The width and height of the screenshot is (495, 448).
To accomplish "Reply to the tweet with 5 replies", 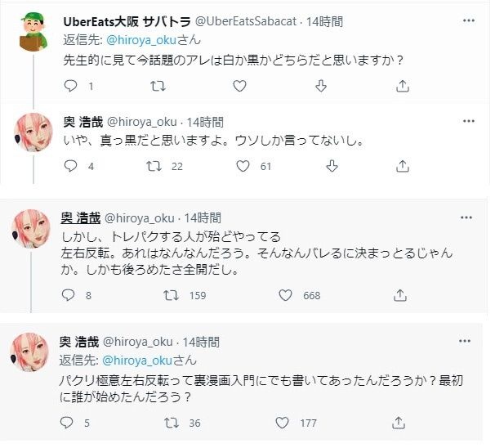I will pyautogui.click(x=70, y=423).
